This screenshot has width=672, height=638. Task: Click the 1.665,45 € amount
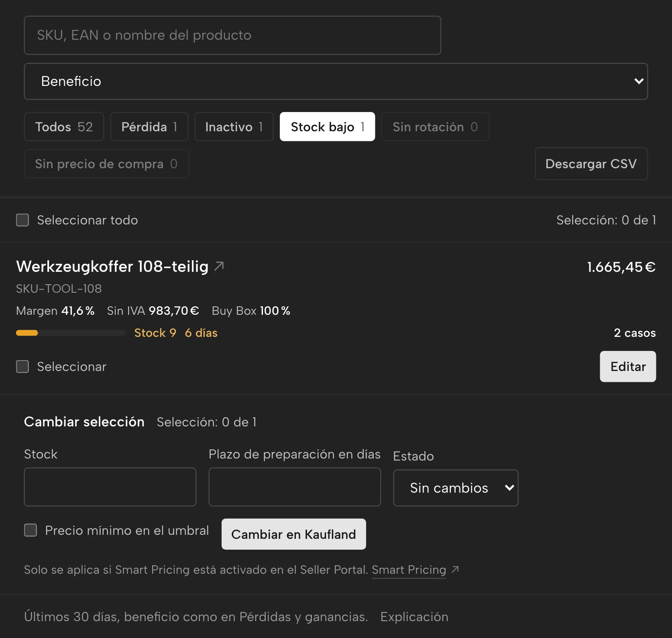click(621, 267)
